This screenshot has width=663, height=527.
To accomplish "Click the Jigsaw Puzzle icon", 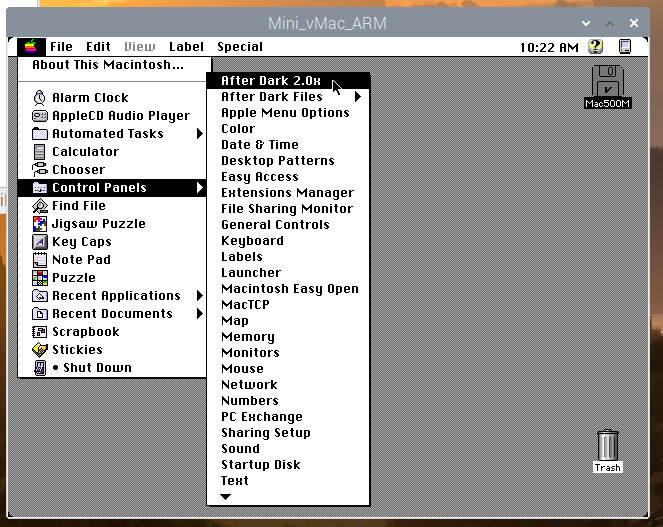I will coord(40,224).
